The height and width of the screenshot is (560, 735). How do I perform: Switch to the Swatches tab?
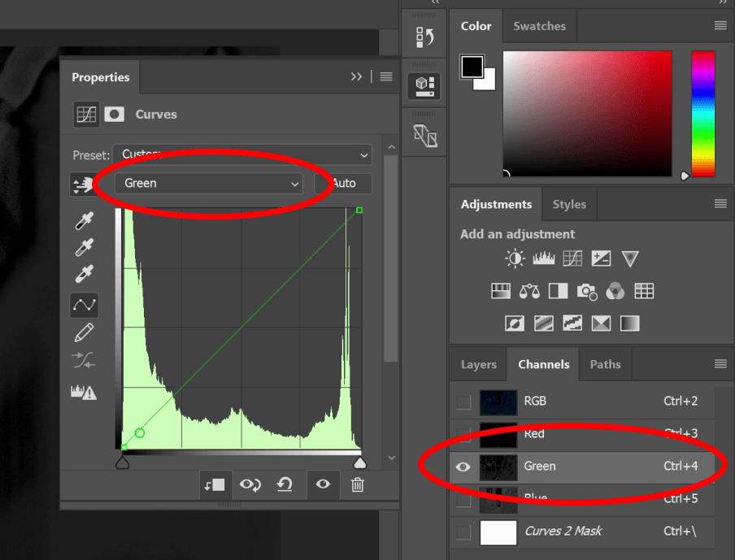coord(539,26)
